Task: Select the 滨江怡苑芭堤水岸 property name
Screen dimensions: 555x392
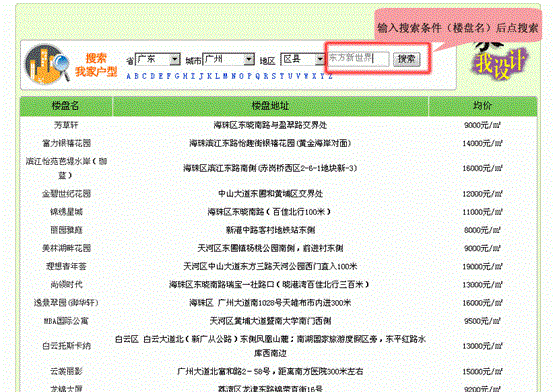Action: pyautogui.click(x=66, y=168)
